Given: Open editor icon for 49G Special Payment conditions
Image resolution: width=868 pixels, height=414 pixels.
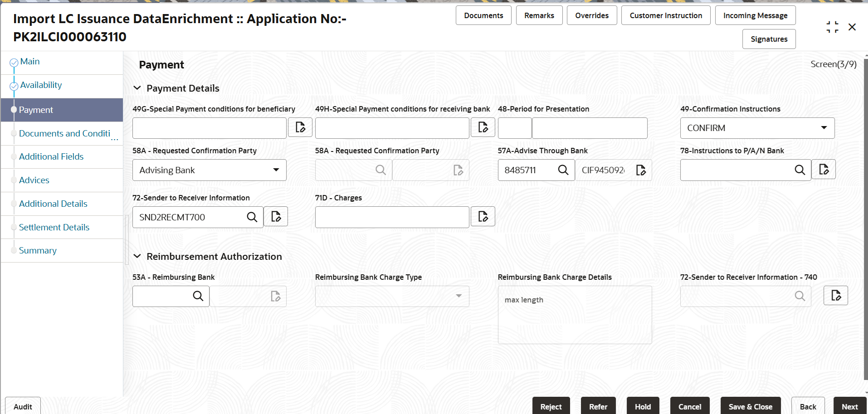Looking at the screenshot, I should click(300, 127).
